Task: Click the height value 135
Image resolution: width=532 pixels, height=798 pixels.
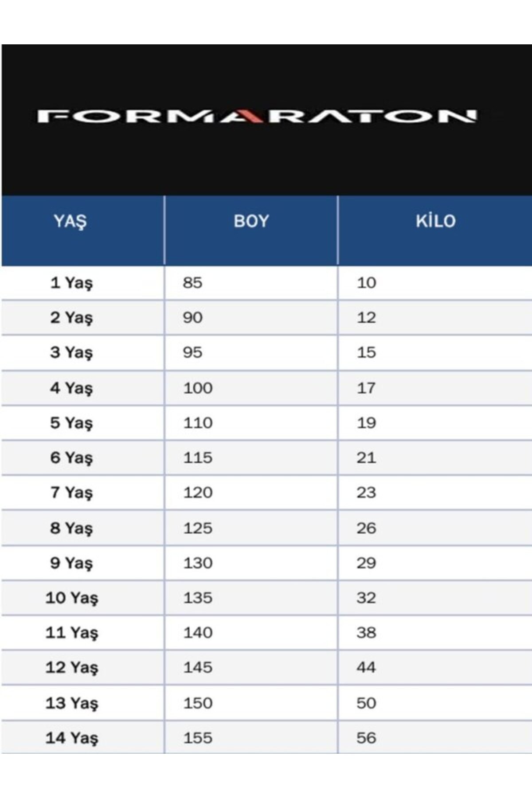Action: (x=198, y=598)
